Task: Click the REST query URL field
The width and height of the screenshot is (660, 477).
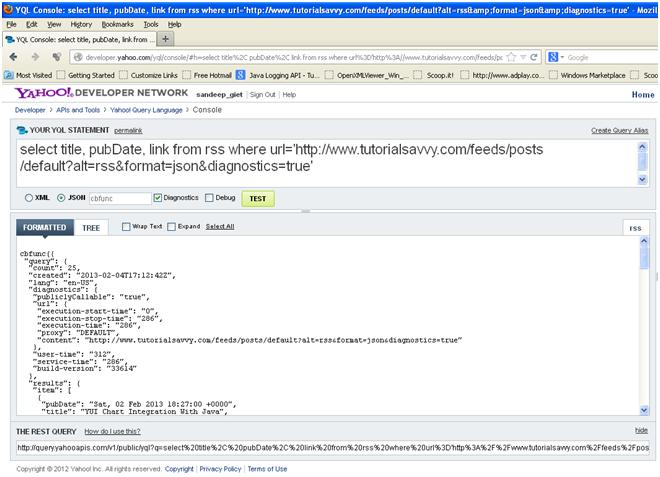Action: point(333,448)
